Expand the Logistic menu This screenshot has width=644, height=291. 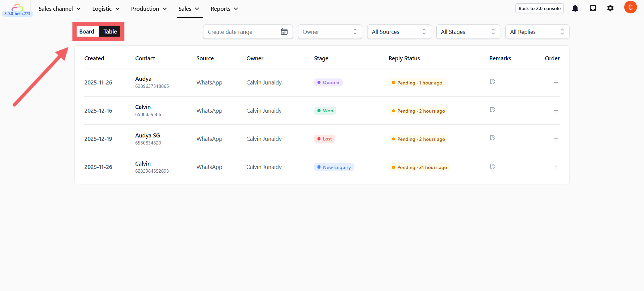pyautogui.click(x=106, y=9)
